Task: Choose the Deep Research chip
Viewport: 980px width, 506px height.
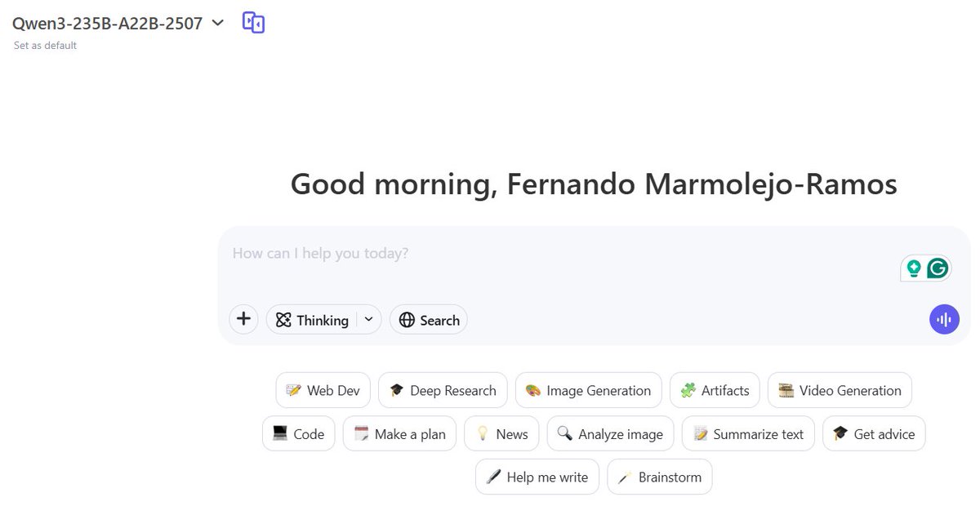Action: pos(443,390)
